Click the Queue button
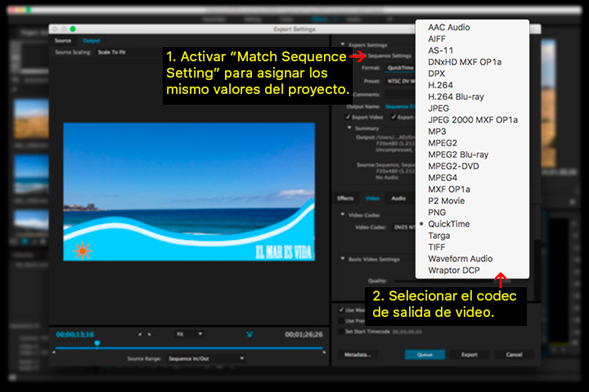This screenshot has height=392, width=589. (x=425, y=354)
